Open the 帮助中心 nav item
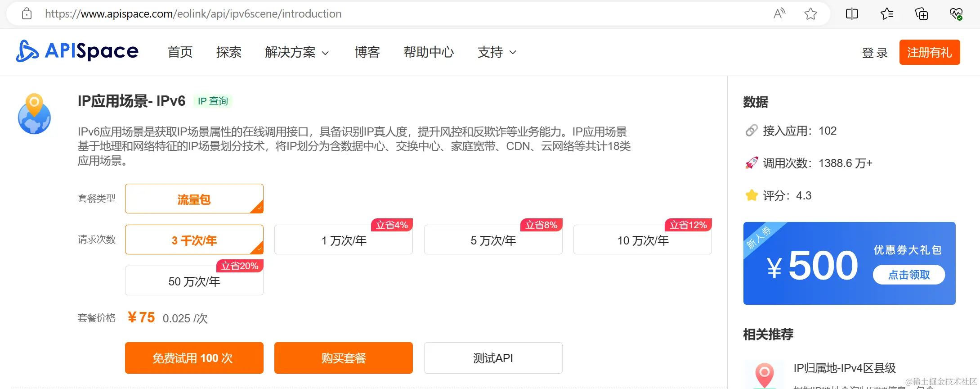 [x=429, y=52]
